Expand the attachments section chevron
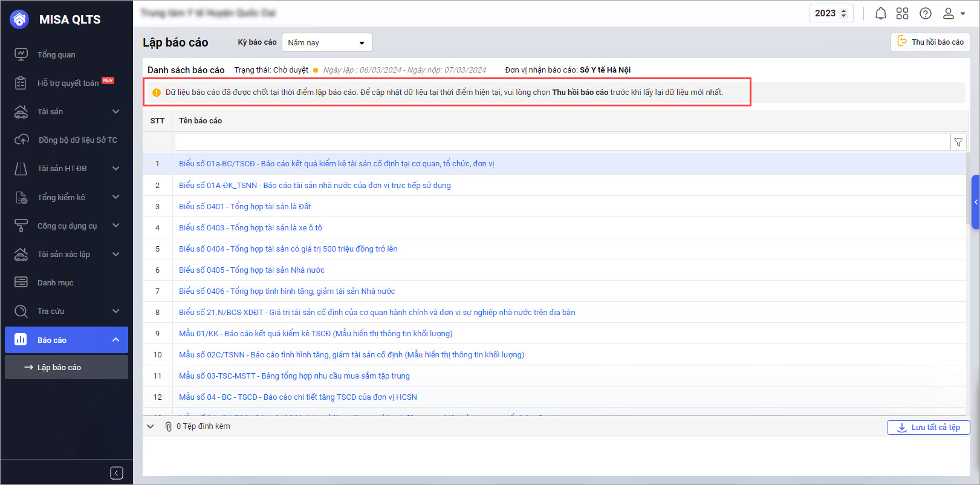980x485 pixels. point(151,426)
